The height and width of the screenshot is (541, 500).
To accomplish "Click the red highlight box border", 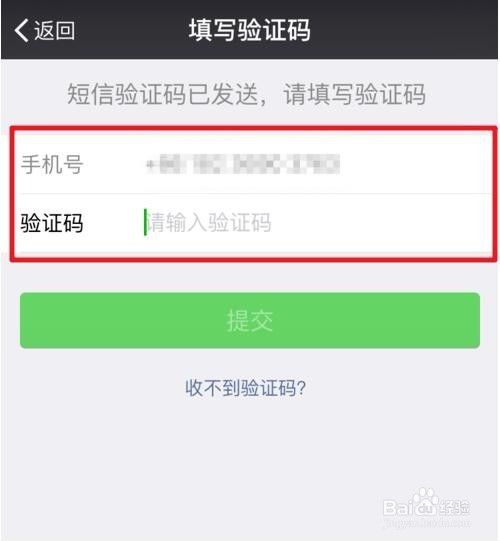I will pyautogui.click(x=254, y=129).
